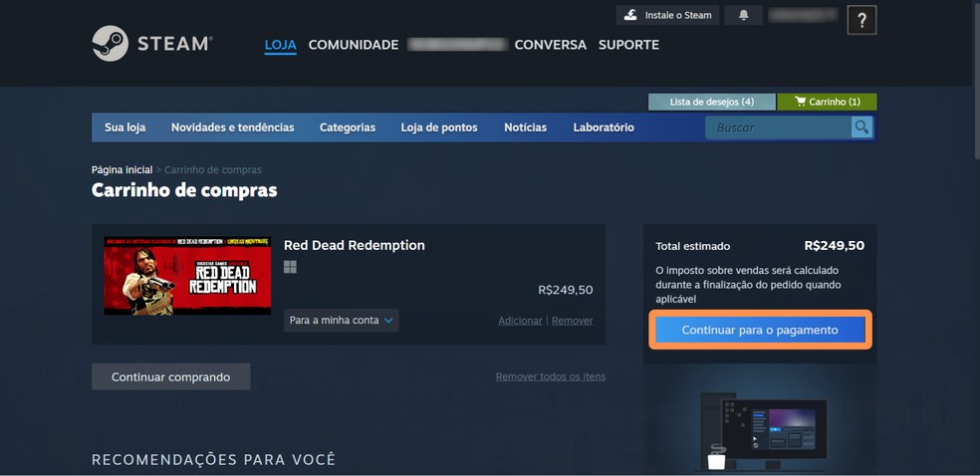The width and height of the screenshot is (980, 476).
Task: Open the Sua loja tab
Action: [125, 127]
